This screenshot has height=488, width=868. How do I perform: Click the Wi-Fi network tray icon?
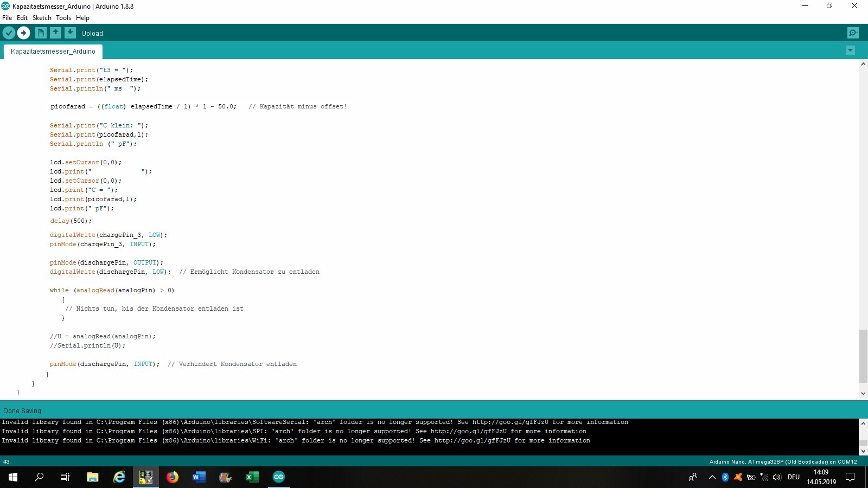764,477
